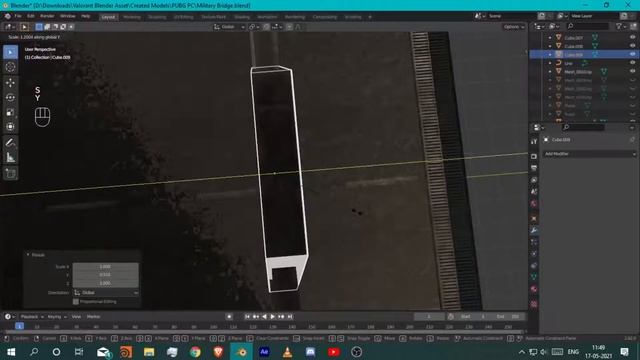Open the File menu

[x=18, y=16]
